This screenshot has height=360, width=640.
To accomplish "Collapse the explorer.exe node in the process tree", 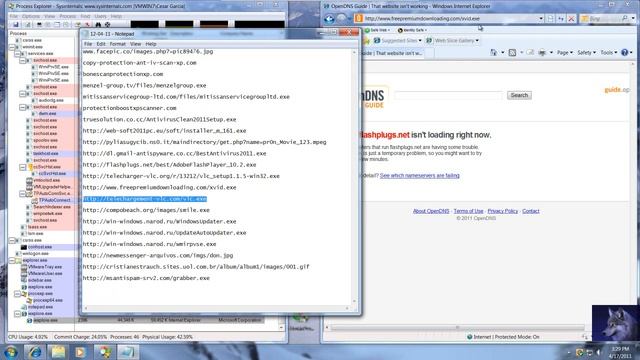I will coord(12,260).
